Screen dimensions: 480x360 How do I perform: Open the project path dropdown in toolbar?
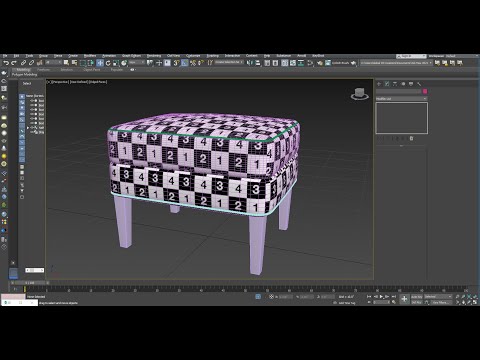[396, 63]
